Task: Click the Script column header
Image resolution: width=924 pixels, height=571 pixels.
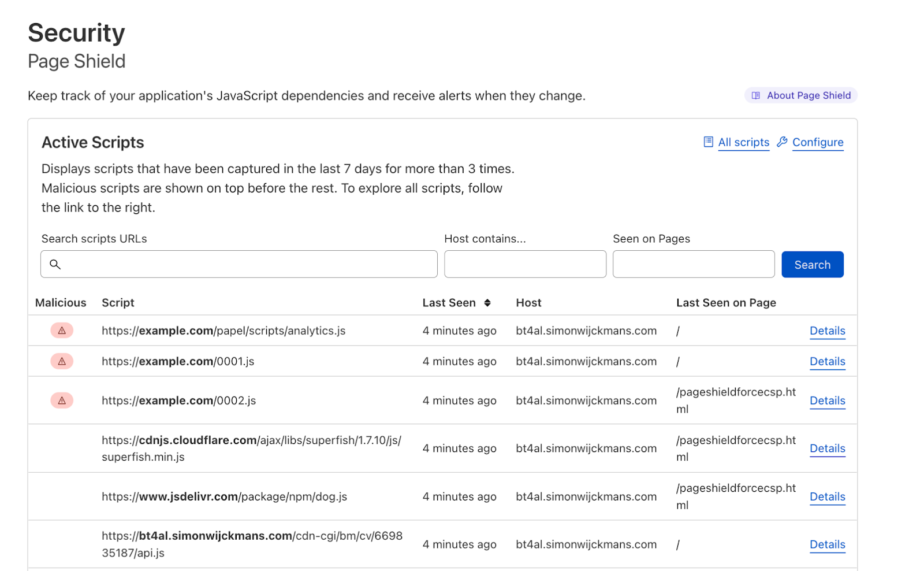Action: [x=118, y=303]
